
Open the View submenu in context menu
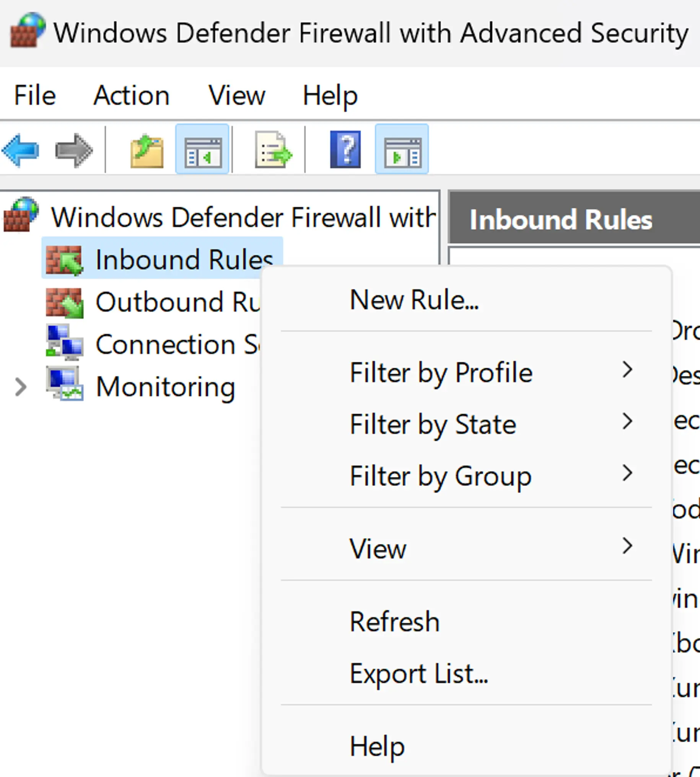[466, 548]
